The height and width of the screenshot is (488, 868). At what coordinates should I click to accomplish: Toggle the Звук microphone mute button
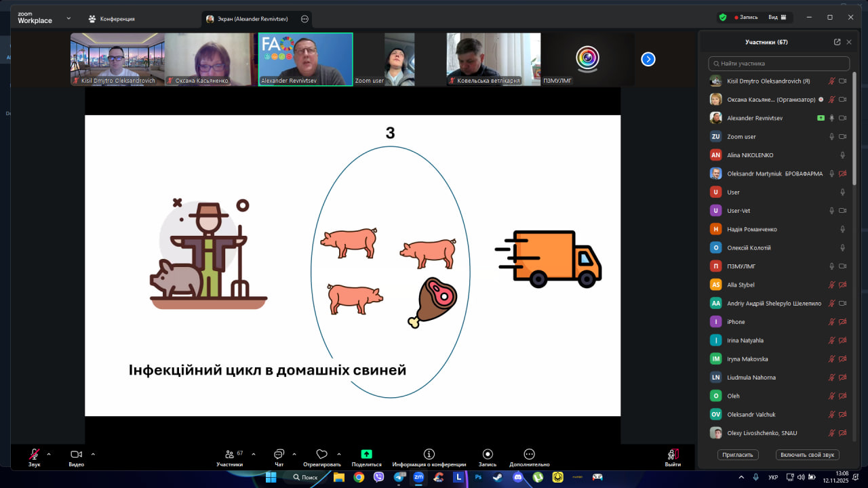point(34,454)
